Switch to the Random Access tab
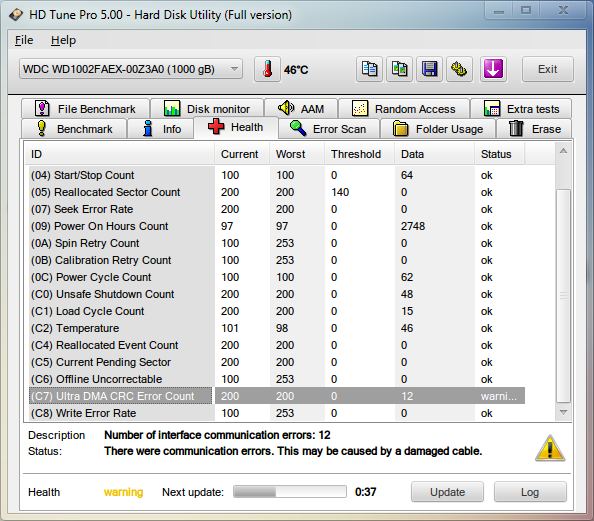Image resolution: width=594 pixels, height=521 pixels. [404, 109]
